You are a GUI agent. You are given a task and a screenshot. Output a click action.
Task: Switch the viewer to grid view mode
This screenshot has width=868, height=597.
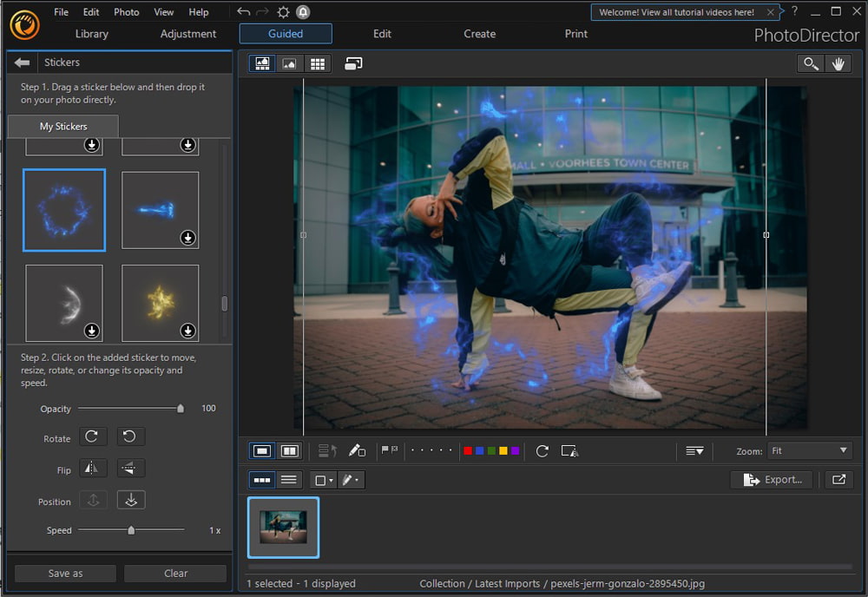[318, 62]
